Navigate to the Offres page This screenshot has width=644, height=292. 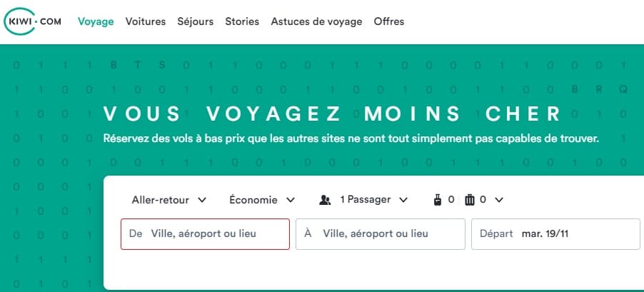point(389,21)
